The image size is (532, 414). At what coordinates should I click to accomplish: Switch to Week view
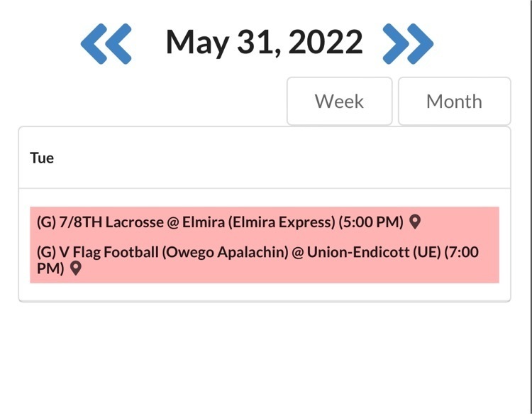pos(339,102)
